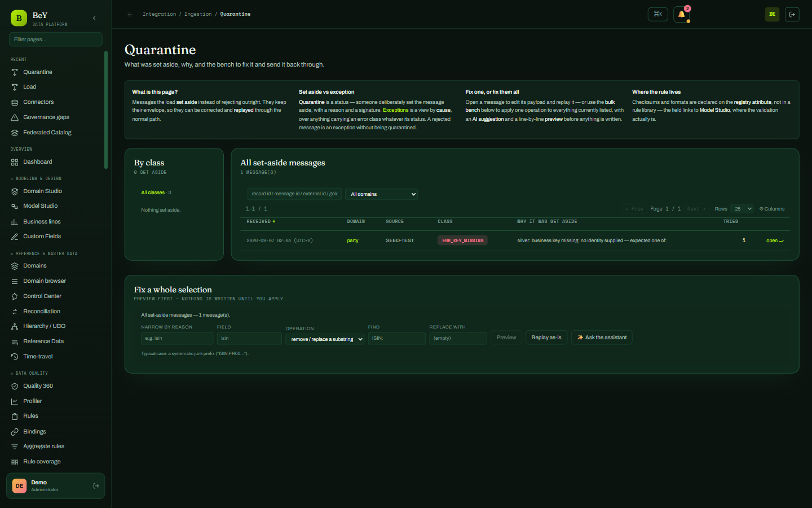Click the Replay as-is button
Screen dimensions: 812x508
click(x=546, y=338)
